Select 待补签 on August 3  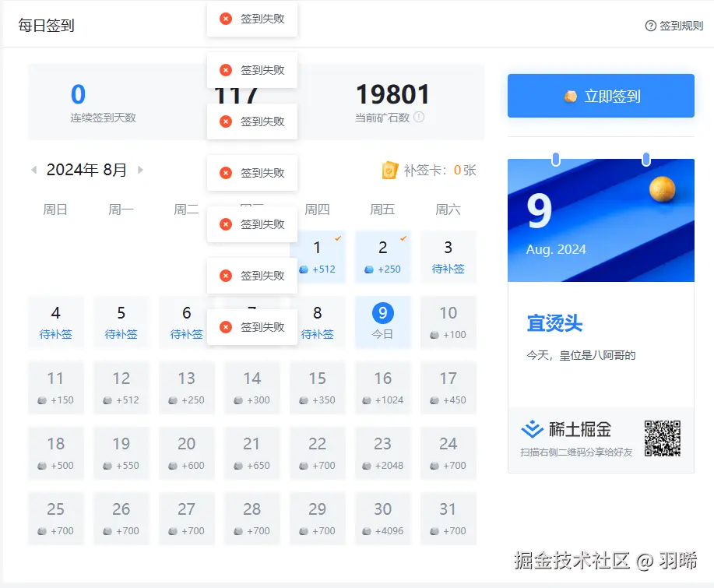point(448,269)
